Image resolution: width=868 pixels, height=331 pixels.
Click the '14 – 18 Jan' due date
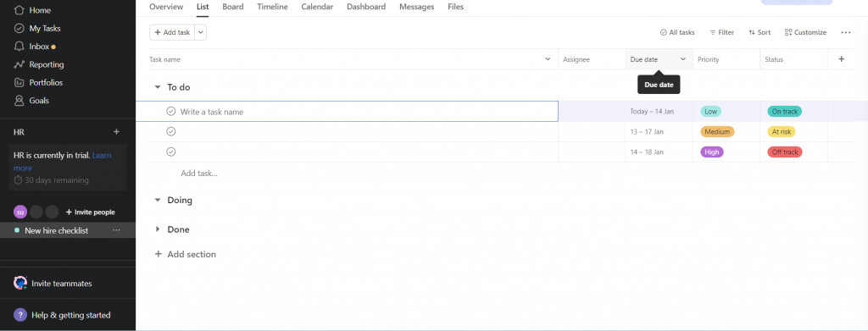647,152
